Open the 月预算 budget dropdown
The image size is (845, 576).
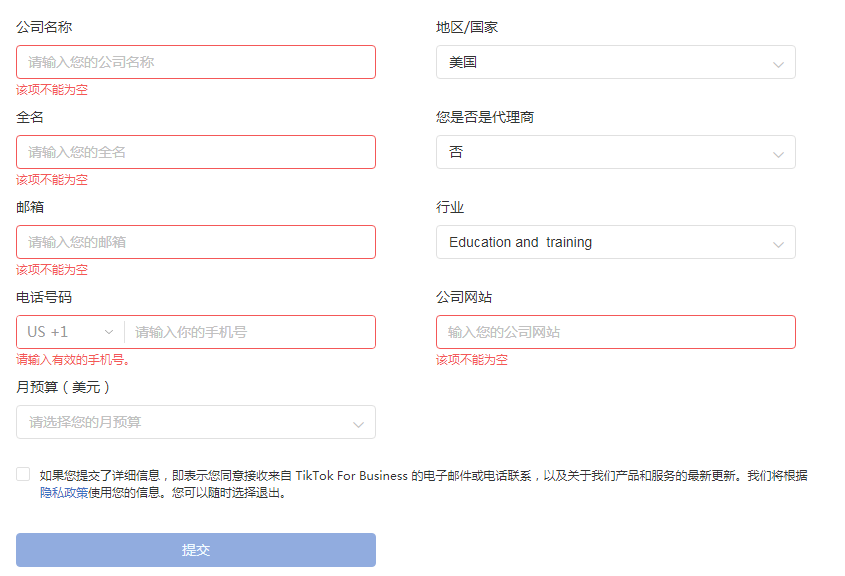click(195, 422)
